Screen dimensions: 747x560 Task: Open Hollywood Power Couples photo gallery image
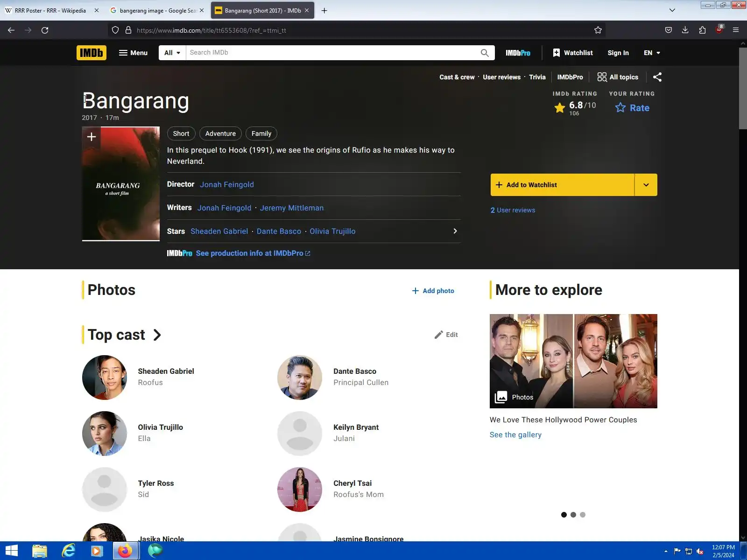click(x=573, y=361)
